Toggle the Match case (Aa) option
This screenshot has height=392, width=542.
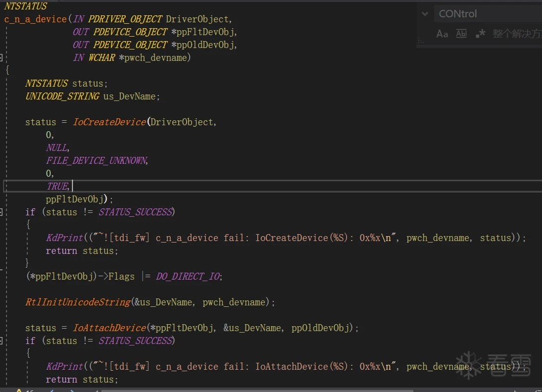[x=442, y=34]
